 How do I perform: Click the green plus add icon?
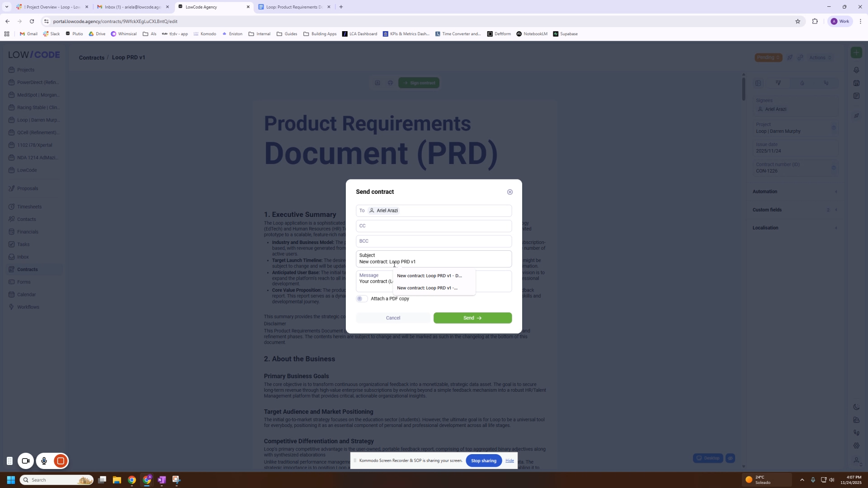[856, 52]
